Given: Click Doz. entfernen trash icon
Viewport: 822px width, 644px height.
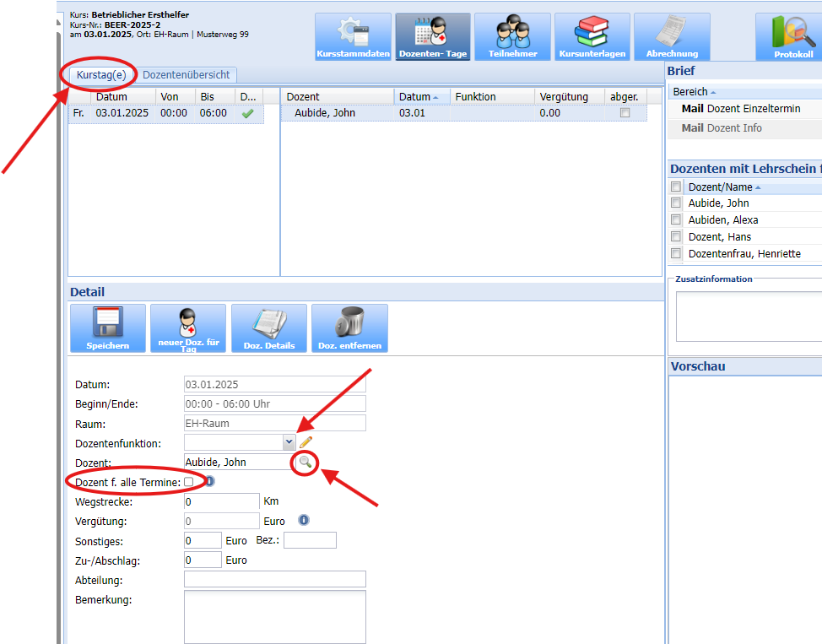Looking at the screenshot, I should (x=349, y=328).
